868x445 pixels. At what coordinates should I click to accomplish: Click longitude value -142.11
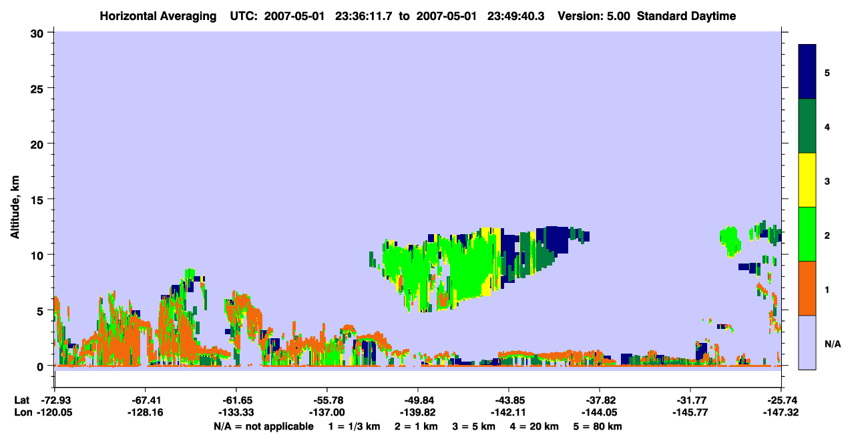click(x=509, y=412)
